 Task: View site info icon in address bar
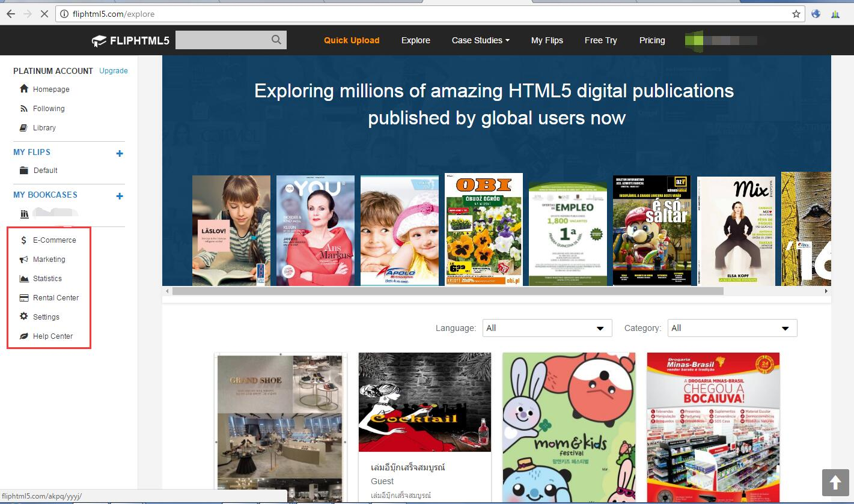(x=64, y=14)
